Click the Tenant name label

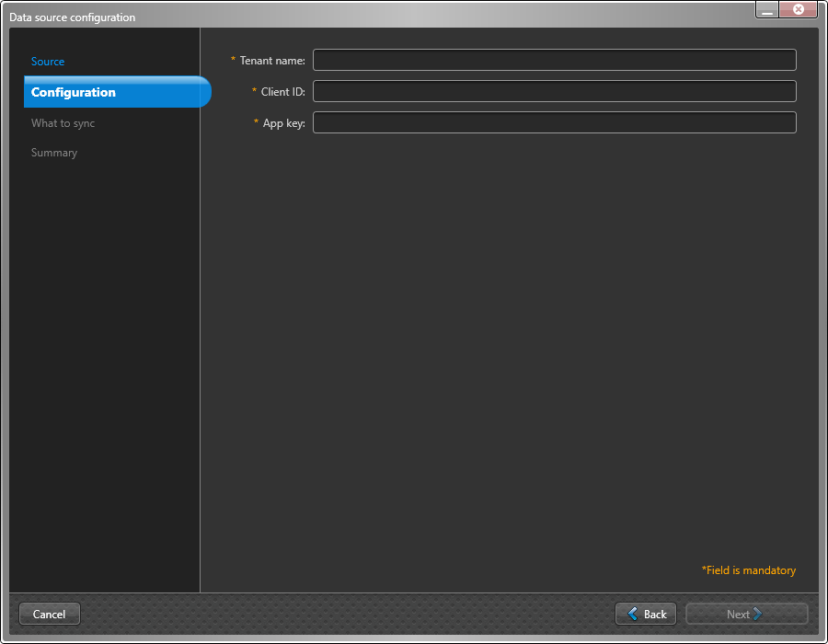271,59
